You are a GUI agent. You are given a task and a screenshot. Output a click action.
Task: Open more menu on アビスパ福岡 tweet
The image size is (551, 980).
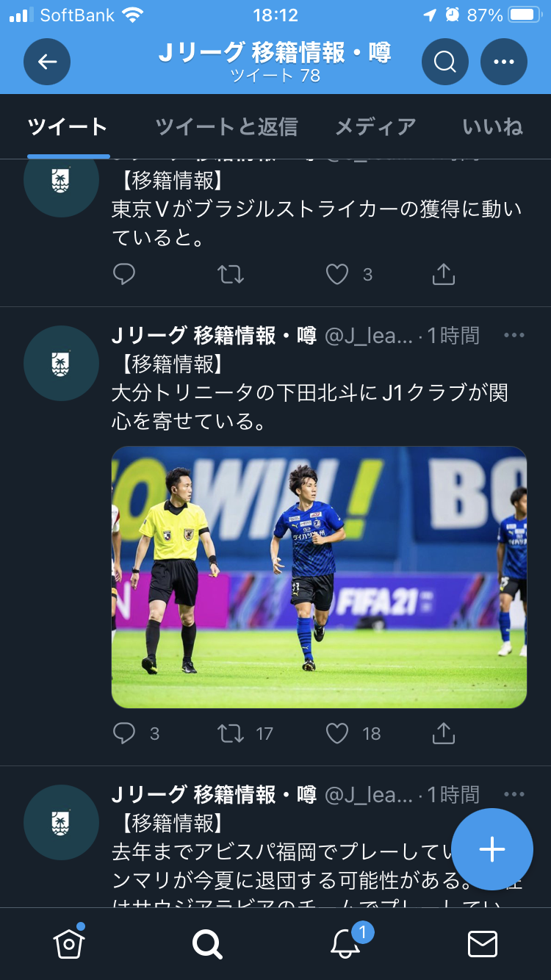514,794
